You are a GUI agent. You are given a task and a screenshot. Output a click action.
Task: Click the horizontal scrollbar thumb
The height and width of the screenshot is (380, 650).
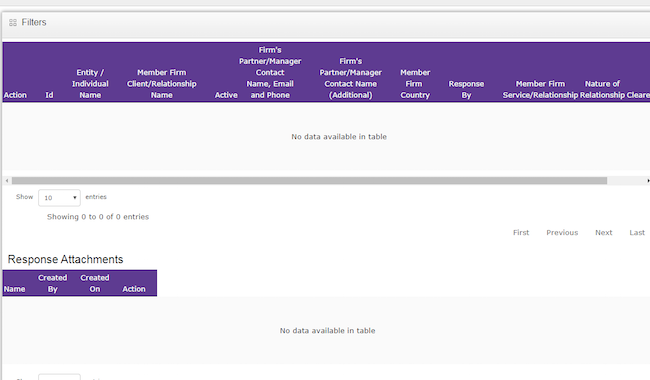(x=309, y=181)
